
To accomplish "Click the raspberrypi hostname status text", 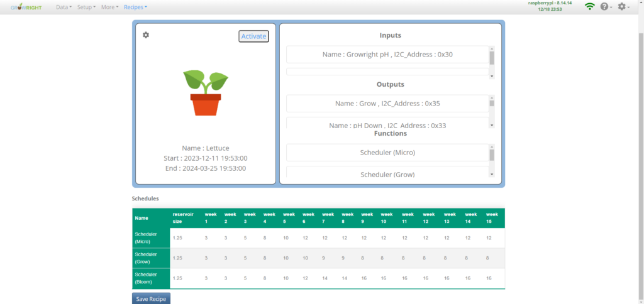I will point(550,3).
